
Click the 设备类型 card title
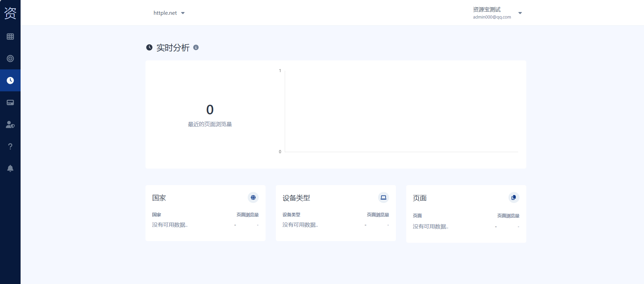[296, 198]
